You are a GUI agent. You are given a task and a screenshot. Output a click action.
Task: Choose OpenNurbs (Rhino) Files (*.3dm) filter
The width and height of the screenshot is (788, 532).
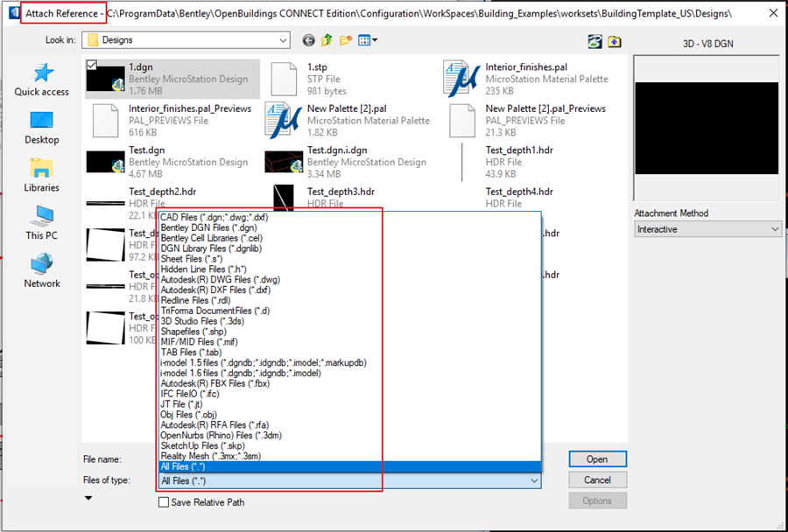(349, 436)
